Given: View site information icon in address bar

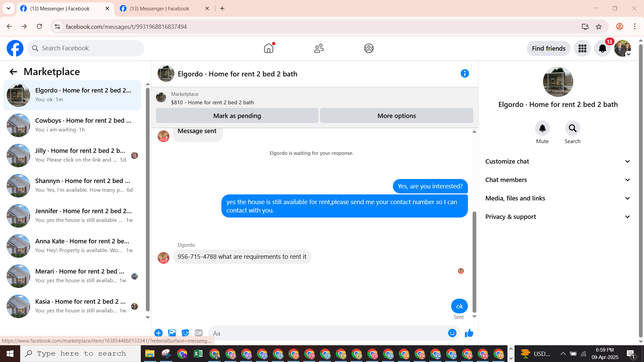Looking at the screenshot, I should 57,26.
